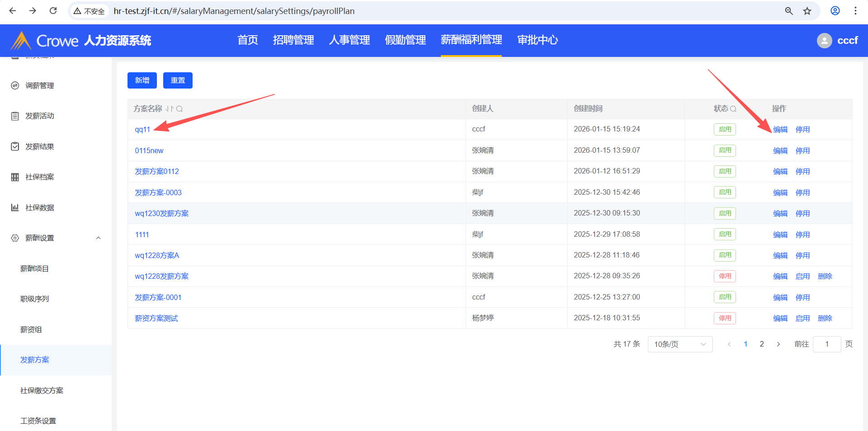Click the browser reload page icon
Image resolution: width=868 pixels, height=431 pixels.
click(53, 11)
